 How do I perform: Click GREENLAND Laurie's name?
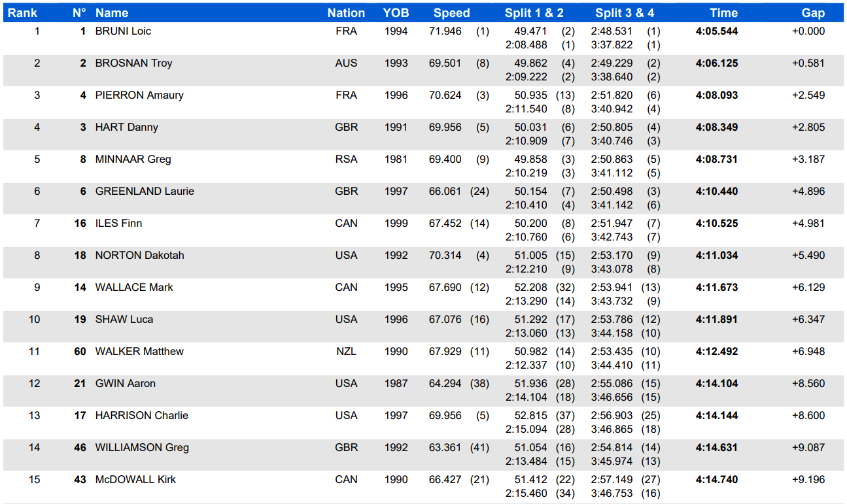[145, 192]
